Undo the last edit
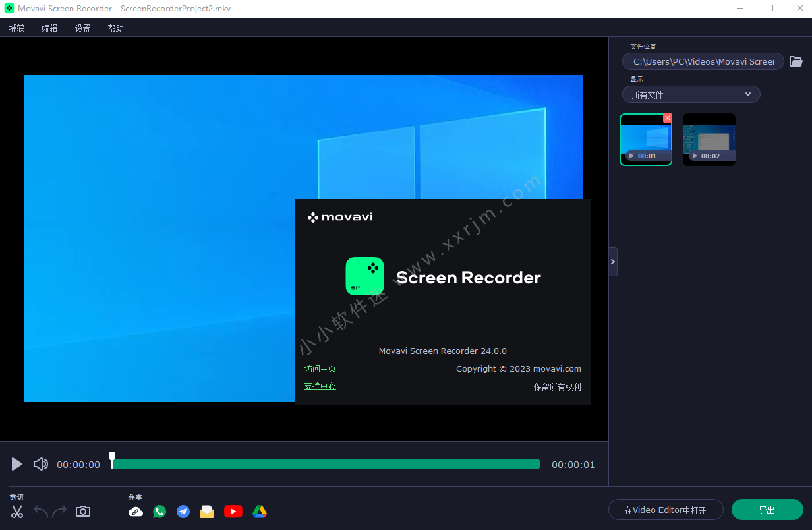Screen dimensions: 812x530 41,512
